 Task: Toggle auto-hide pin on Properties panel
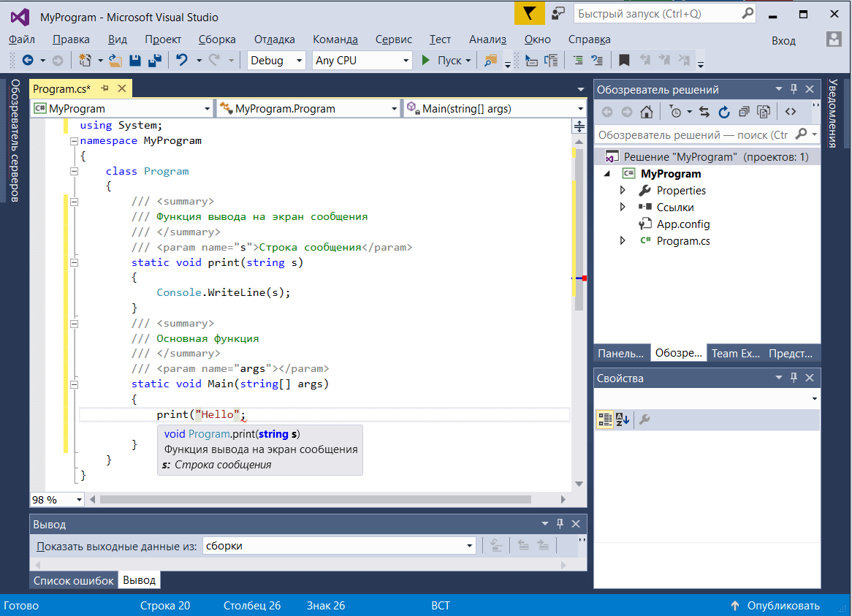(794, 378)
